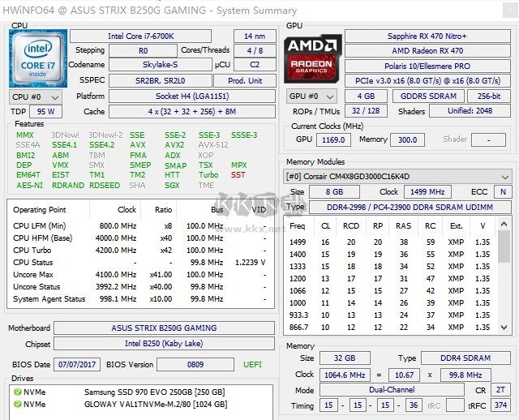Click the 933.3 frequency timing row
Screen dimensions: 519x420
pos(390,315)
